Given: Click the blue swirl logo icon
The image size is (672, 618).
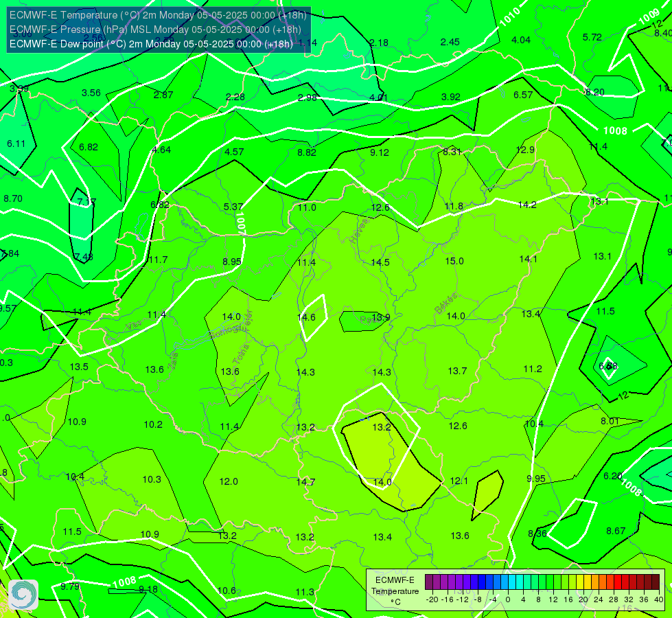Looking at the screenshot, I should click(x=23, y=595).
